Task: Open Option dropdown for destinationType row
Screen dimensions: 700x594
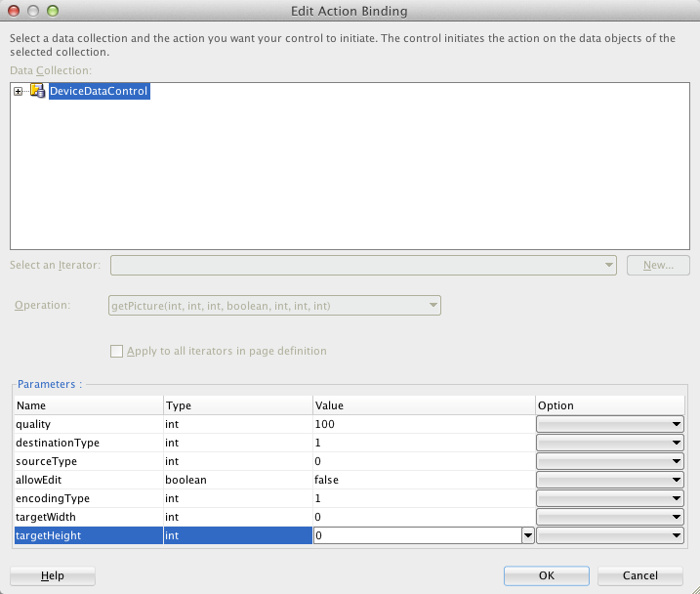Action: (610, 443)
